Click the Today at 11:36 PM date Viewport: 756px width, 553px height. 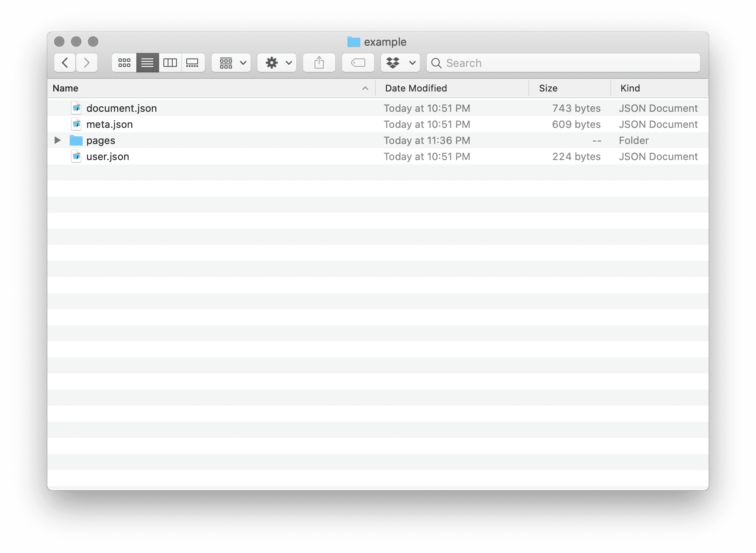pyautogui.click(x=427, y=140)
